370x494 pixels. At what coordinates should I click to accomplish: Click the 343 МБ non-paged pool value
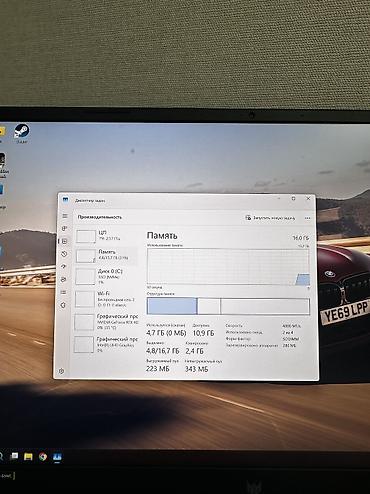196,369
